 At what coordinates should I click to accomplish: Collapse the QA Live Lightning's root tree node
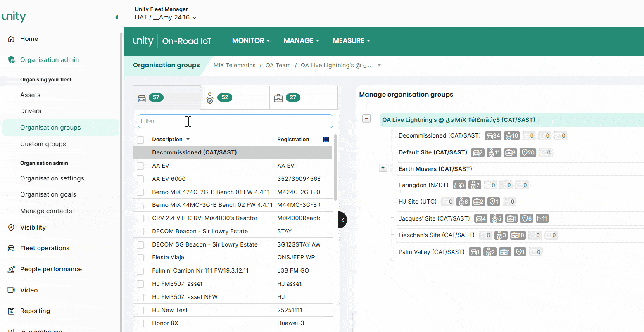click(366, 119)
